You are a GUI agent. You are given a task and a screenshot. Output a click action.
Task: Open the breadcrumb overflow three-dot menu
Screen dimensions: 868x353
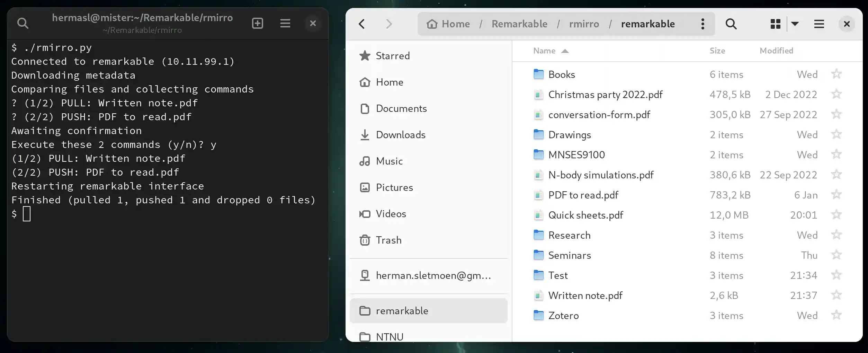(x=703, y=24)
